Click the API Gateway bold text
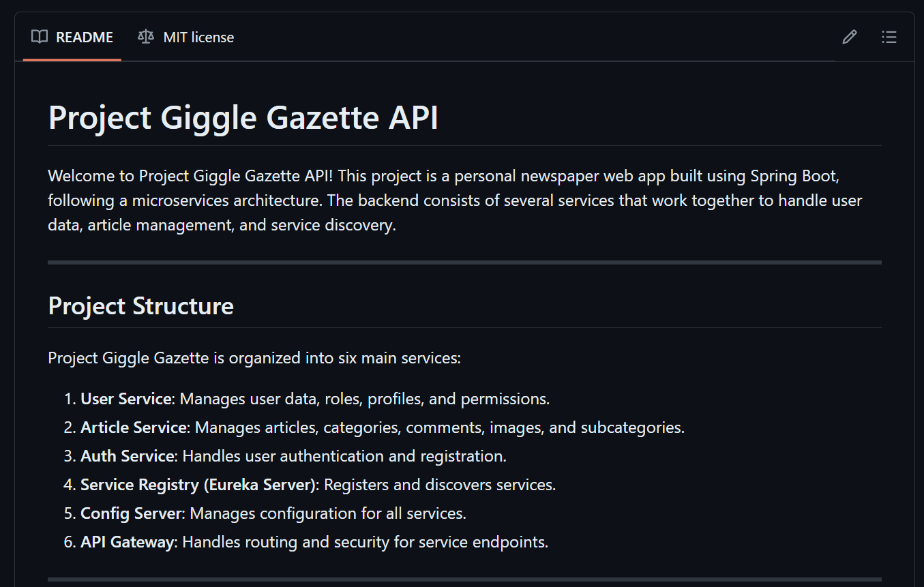 click(x=128, y=542)
